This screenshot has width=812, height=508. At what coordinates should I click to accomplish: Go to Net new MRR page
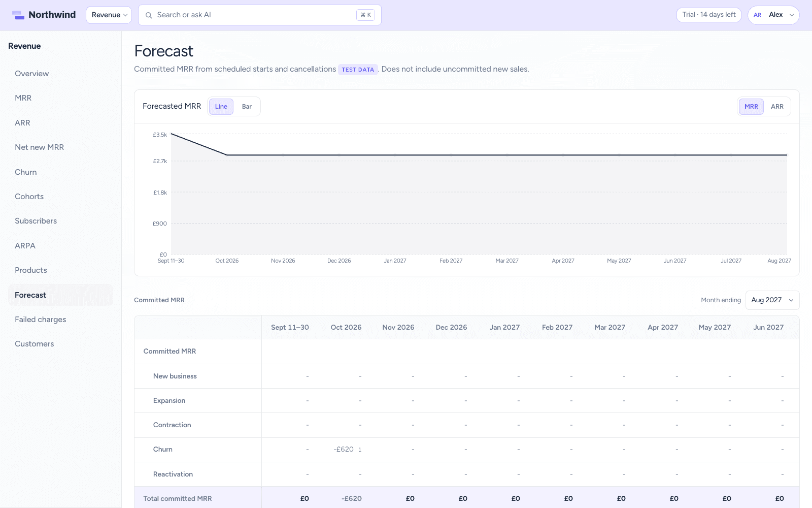[60, 147]
